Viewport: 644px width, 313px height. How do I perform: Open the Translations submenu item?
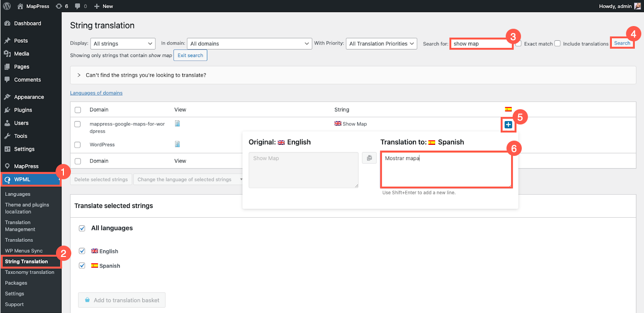(19, 240)
